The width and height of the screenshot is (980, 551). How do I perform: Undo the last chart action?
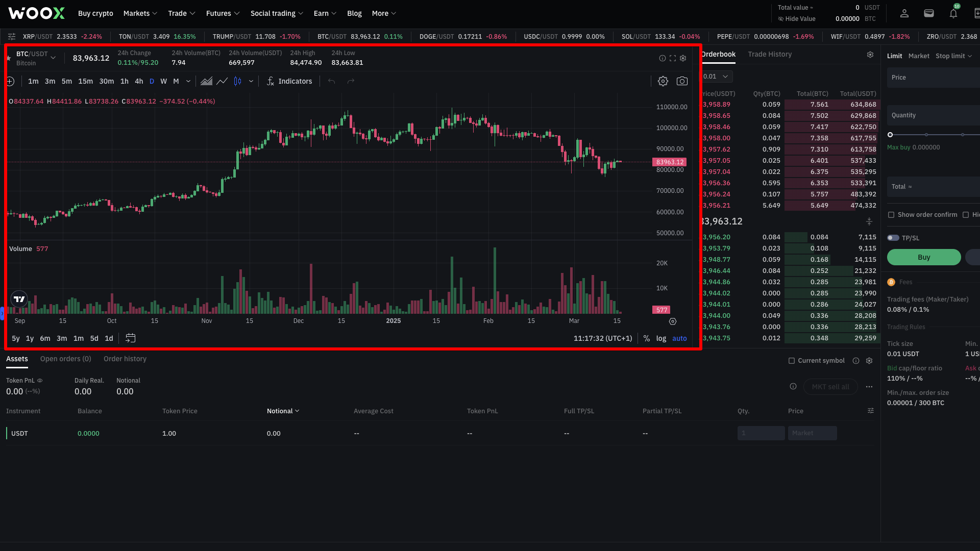point(331,81)
